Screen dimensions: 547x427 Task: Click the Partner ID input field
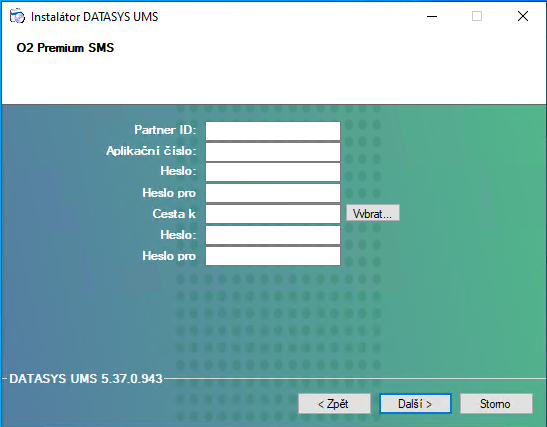click(273, 131)
